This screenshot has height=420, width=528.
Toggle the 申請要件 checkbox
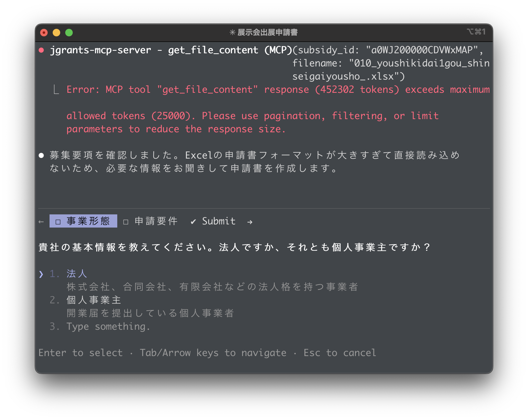click(126, 222)
